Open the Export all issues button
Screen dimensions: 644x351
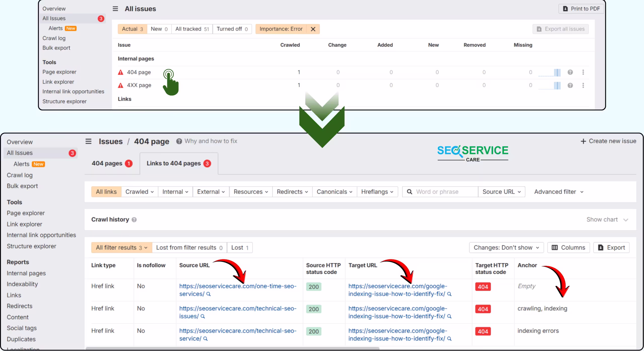point(561,29)
